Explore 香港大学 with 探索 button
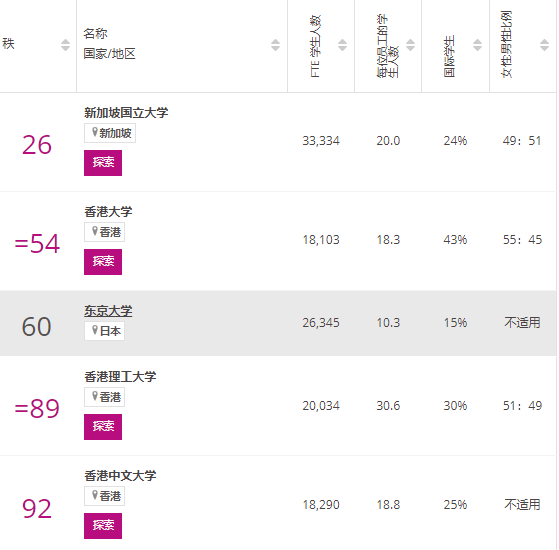 pyautogui.click(x=103, y=262)
